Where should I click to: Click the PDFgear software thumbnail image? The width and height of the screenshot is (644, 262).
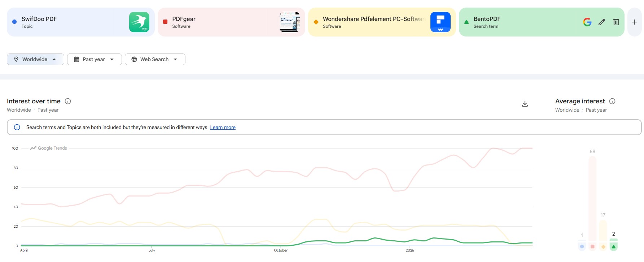[290, 22]
